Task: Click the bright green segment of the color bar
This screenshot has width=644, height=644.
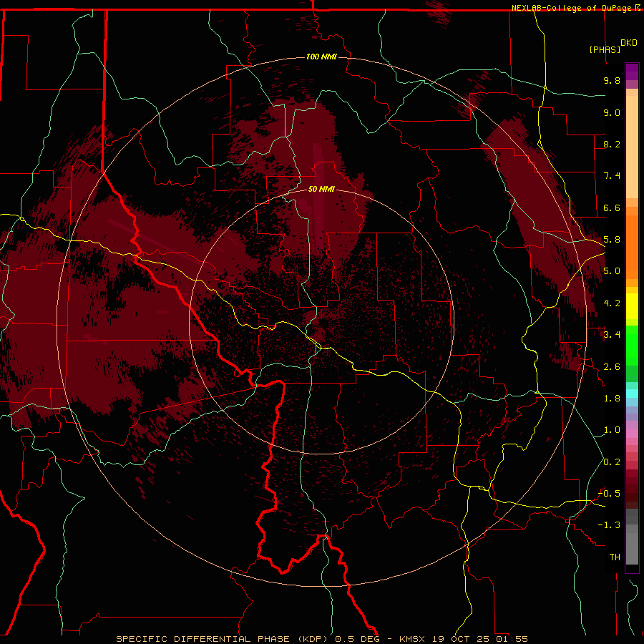Action: pos(632,346)
